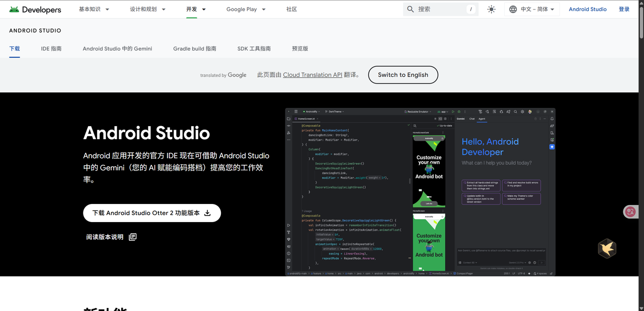Open Gemini 2.5 Pro model dropdown in preview
Screen dimensions: 644x311
pos(517,262)
